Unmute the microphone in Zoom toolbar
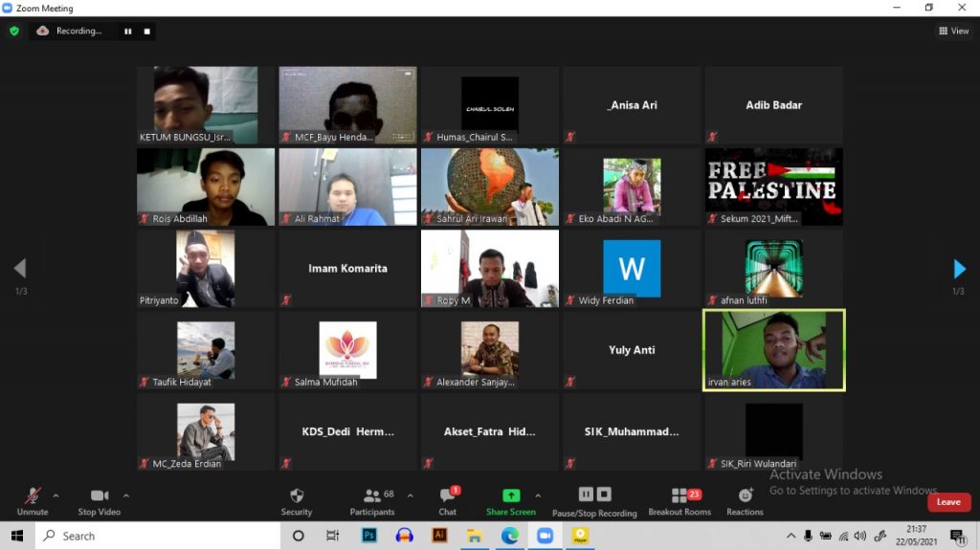This screenshot has width=980, height=550. pyautogui.click(x=33, y=497)
